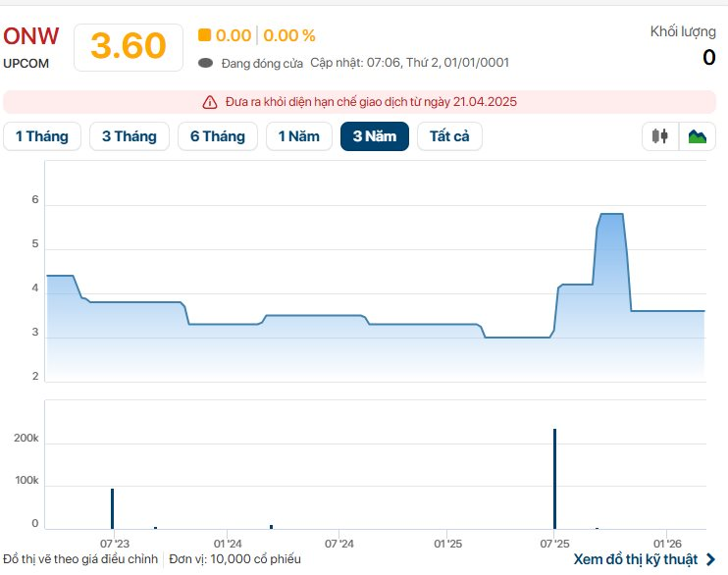Image resolution: width=728 pixels, height=575 pixels.
Task: Click the Đồ thị vẽ theo giá điều chỉnh note
Action: (x=80, y=559)
